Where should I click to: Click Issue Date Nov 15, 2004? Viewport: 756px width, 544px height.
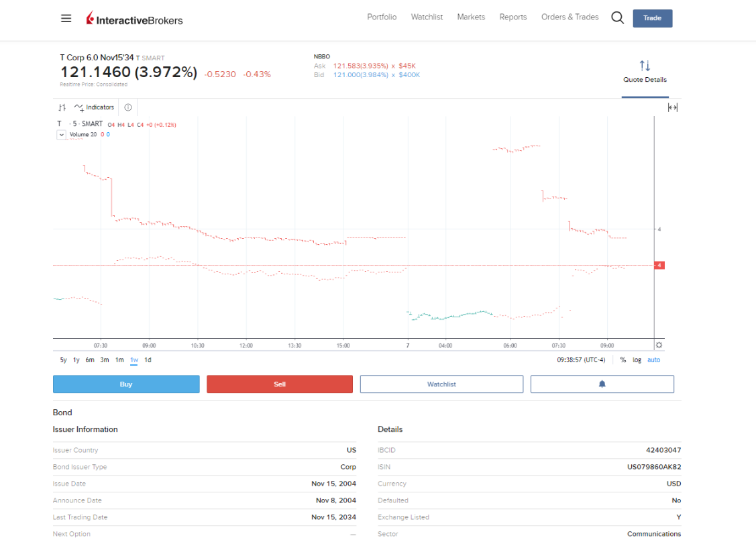333,484
